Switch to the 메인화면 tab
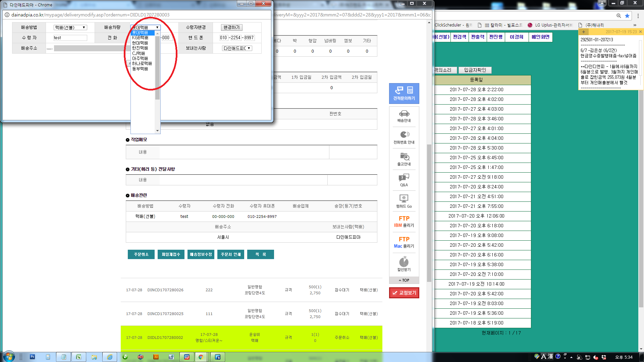This screenshot has width=644, height=362. click(x=540, y=37)
